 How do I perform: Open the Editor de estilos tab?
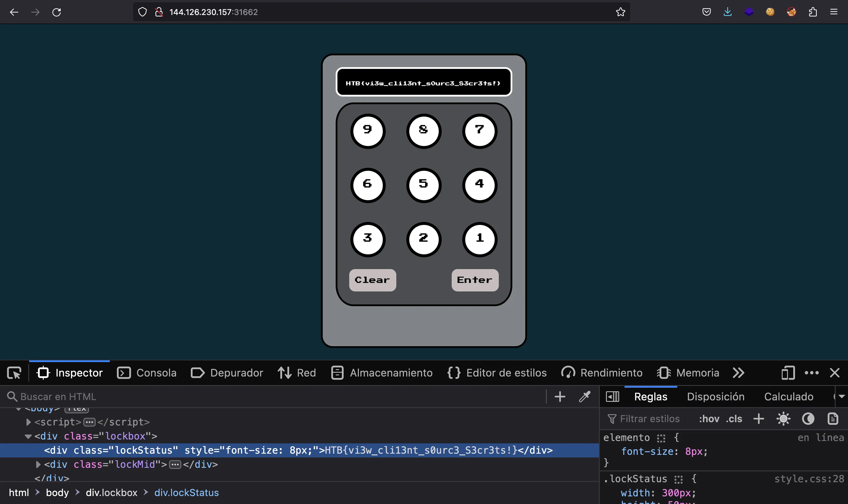coord(497,373)
